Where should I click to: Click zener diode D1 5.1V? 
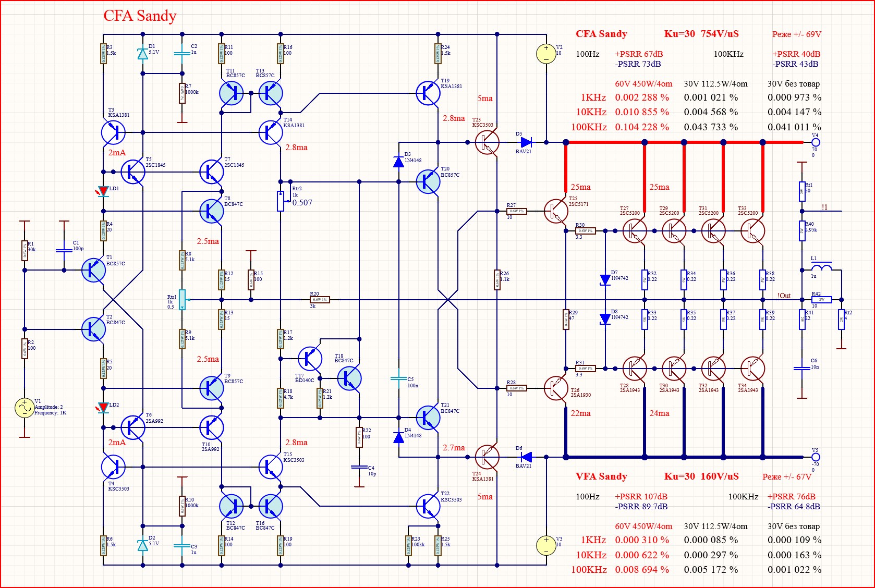(142, 54)
